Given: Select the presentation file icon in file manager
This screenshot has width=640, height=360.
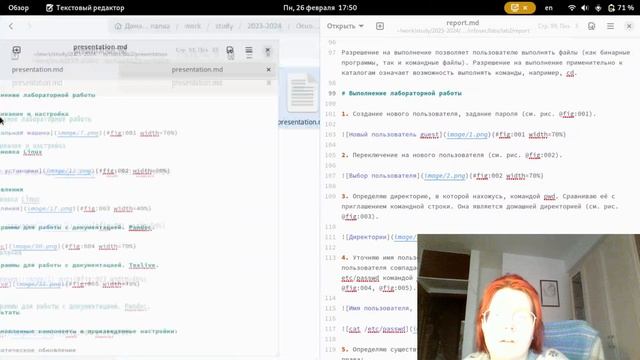Looking at the screenshot, I should [x=302, y=94].
